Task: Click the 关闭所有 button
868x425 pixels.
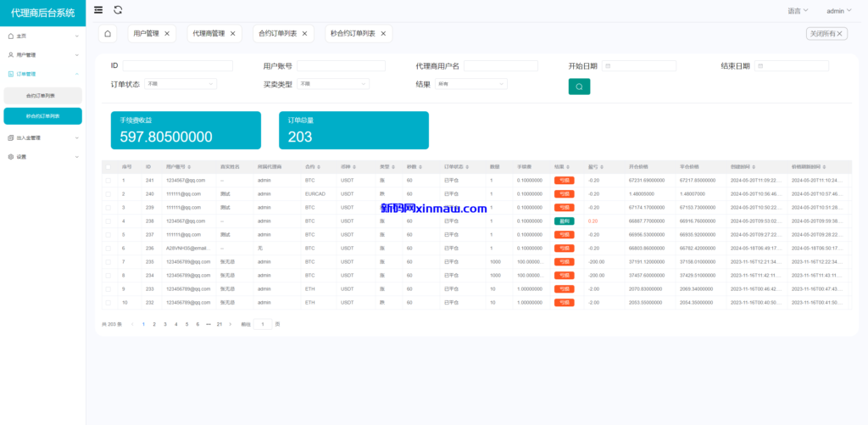Action: tap(826, 33)
